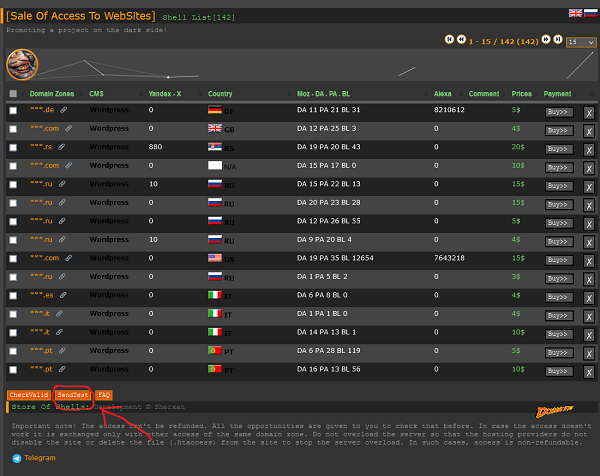Open link icon of the DA 6 PA 28 .pt row
Screen dimensions: 600x476
62,350
